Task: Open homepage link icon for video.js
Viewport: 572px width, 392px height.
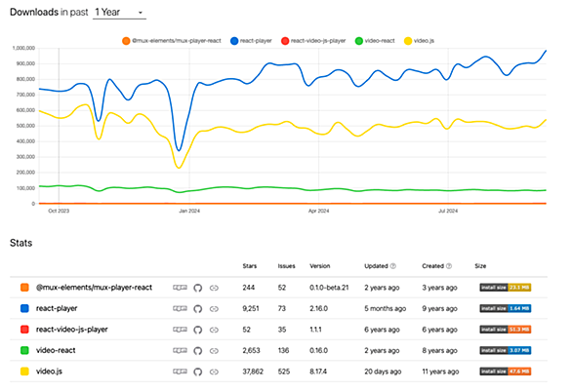Action: (x=214, y=372)
